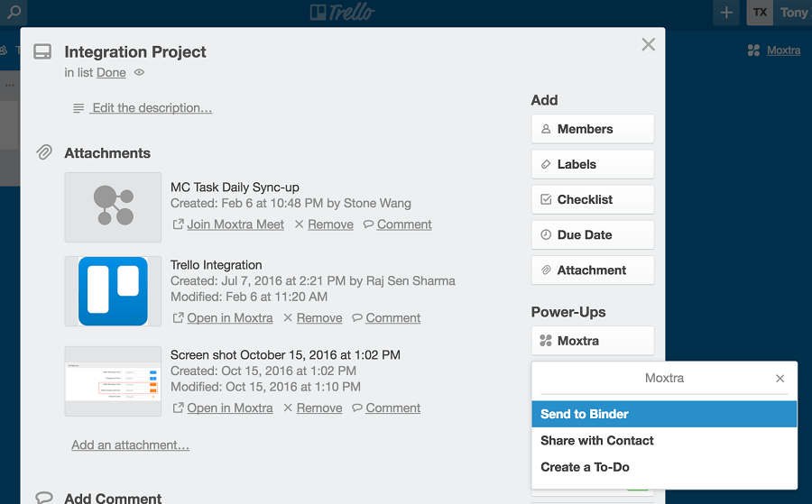812x504 pixels.
Task: Open Screen shot October 15 in Moxtra
Action: coord(229,408)
